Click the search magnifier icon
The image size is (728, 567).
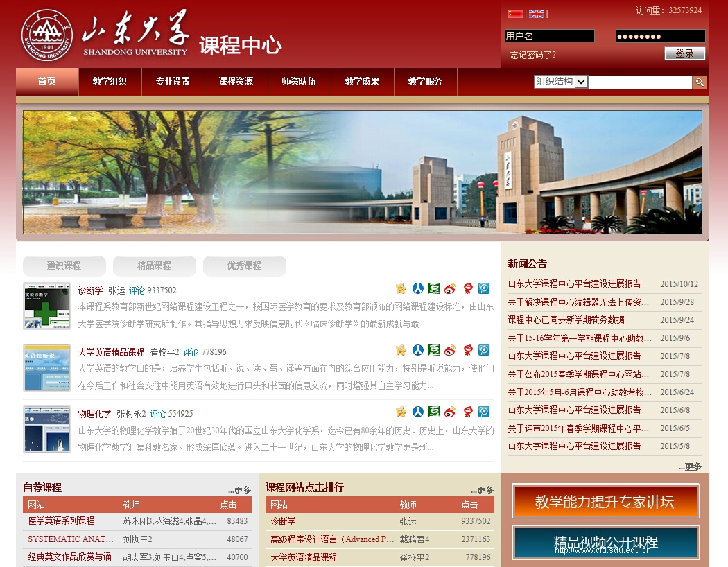pos(700,82)
